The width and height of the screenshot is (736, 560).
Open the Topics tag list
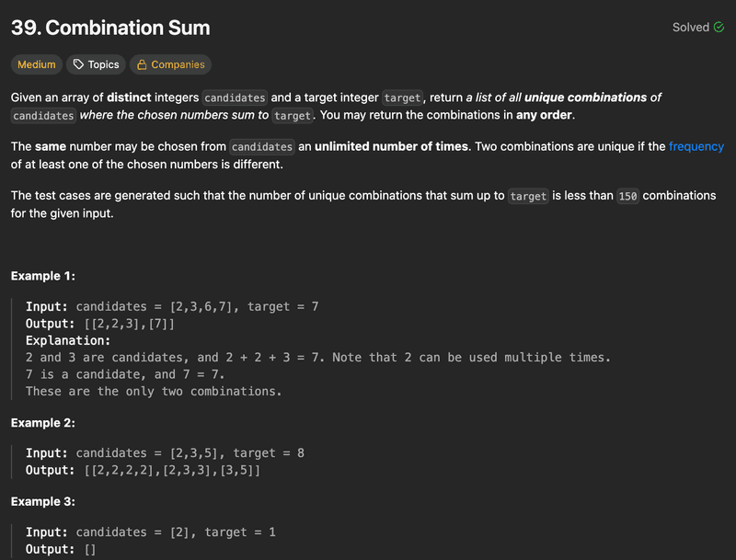point(96,64)
